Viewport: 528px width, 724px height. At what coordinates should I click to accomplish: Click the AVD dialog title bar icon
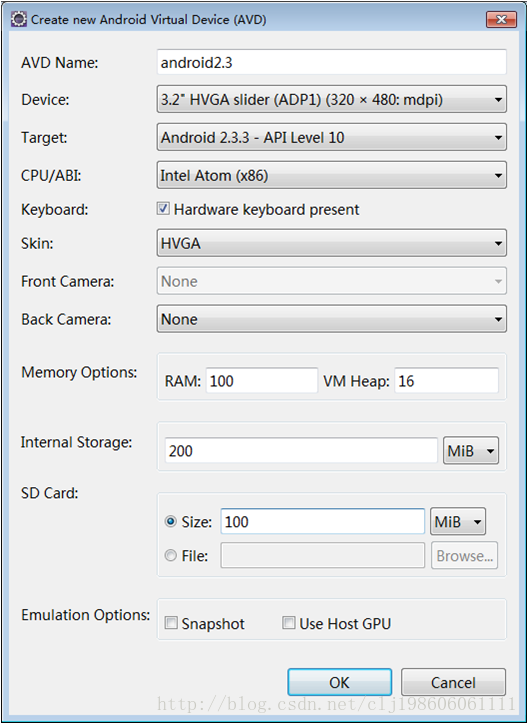19,20
